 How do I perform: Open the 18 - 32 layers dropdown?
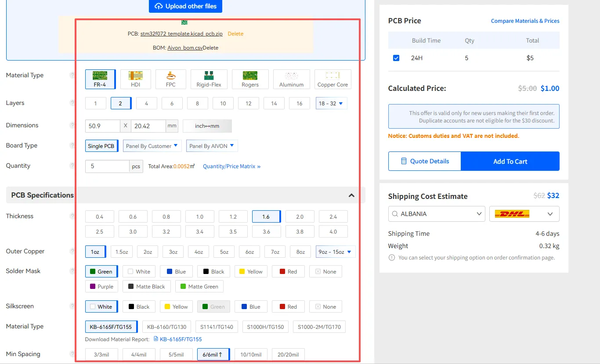332,104
